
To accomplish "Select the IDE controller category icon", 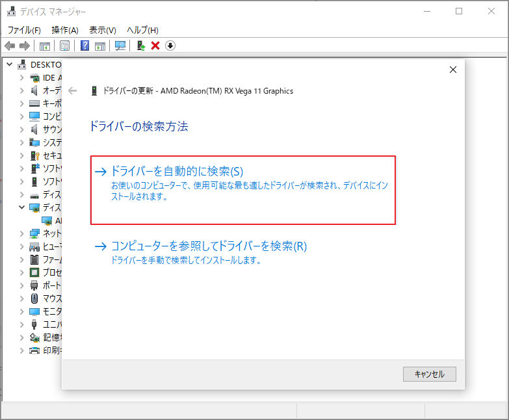I will pos(34,78).
